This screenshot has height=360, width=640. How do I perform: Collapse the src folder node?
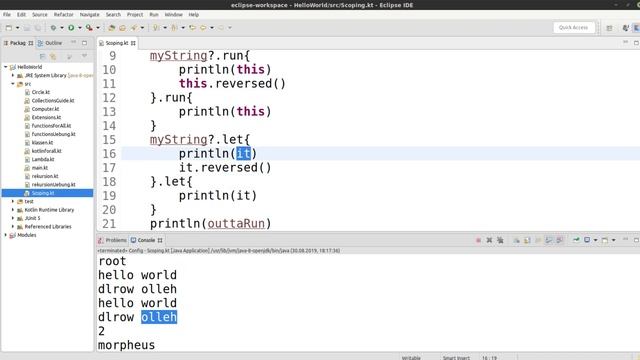(13, 84)
